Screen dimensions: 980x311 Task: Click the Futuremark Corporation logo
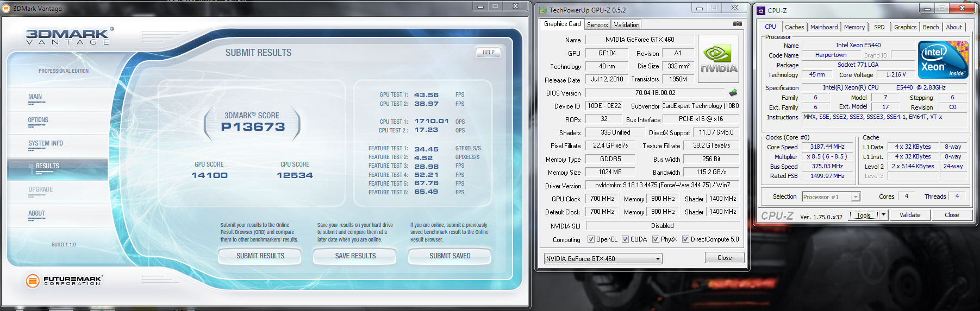[64, 281]
